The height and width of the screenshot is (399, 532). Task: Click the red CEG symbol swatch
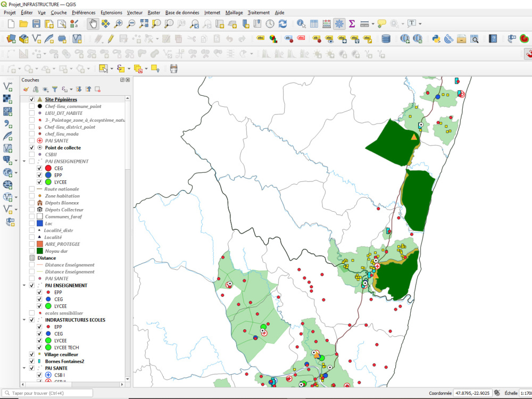coord(48,168)
